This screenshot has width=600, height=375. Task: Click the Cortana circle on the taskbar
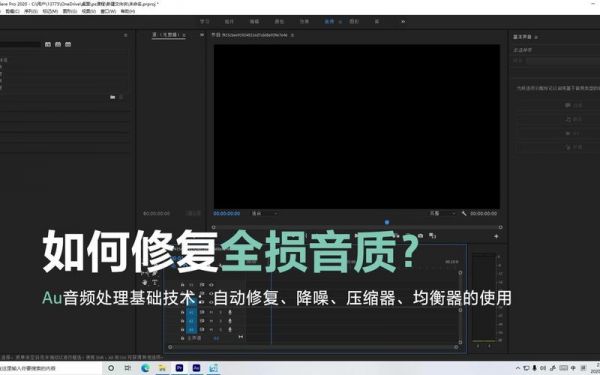point(111,368)
